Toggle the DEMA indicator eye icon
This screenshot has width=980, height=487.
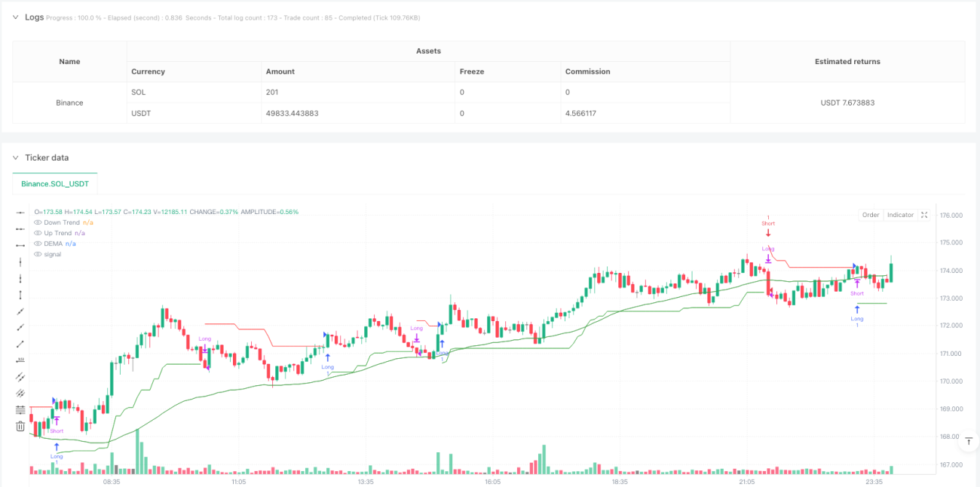[38, 244]
